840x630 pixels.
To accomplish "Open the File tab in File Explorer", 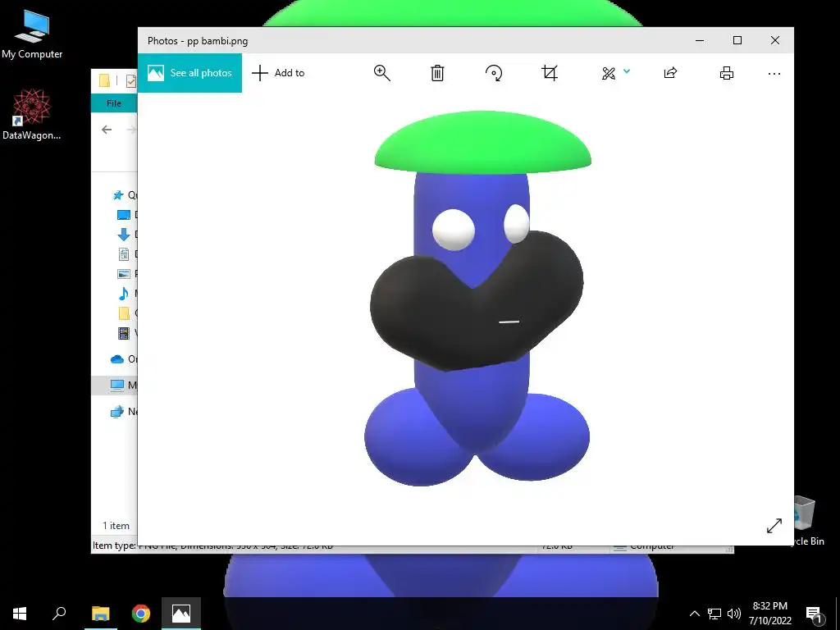I will point(113,103).
